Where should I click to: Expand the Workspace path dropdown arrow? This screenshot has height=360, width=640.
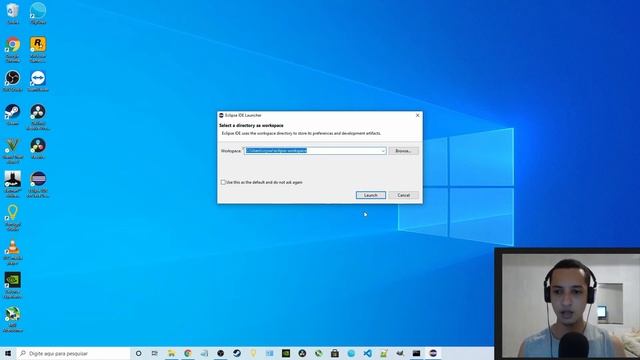383,151
